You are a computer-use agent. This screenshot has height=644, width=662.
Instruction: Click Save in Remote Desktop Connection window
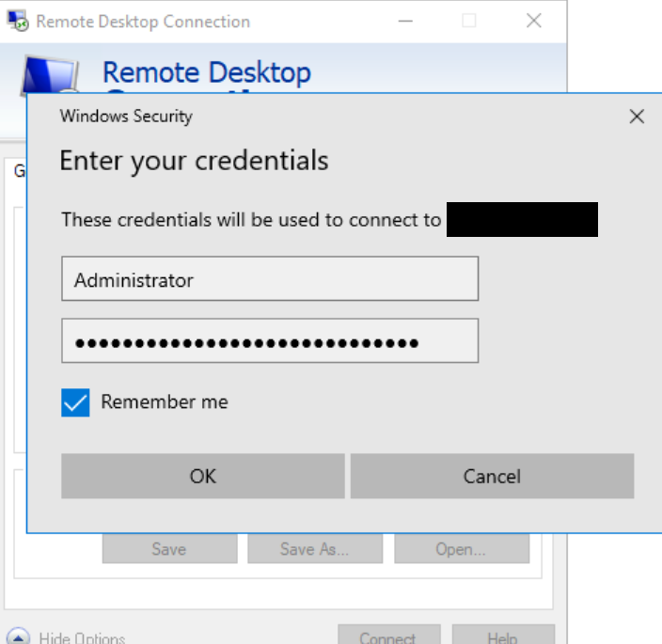tap(169, 549)
